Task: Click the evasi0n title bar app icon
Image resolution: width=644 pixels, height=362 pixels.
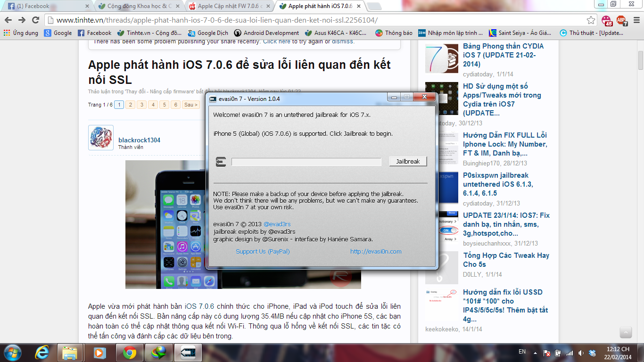Action: (x=213, y=99)
